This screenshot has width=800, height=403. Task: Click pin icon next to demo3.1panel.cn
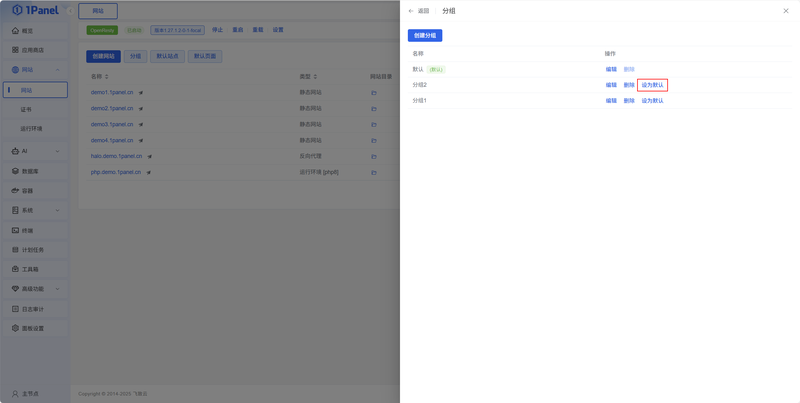pyautogui.click(x=141, y=124)
